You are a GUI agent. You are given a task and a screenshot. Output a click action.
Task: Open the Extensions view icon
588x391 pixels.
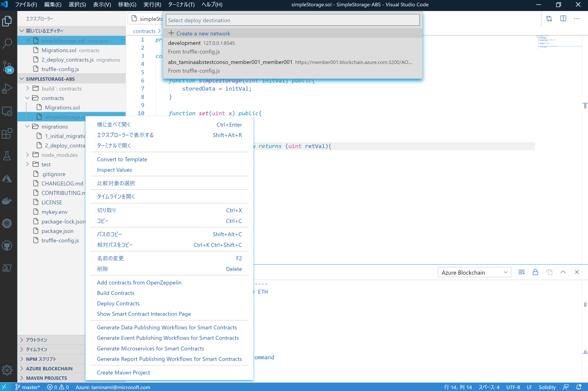[7, 133]
